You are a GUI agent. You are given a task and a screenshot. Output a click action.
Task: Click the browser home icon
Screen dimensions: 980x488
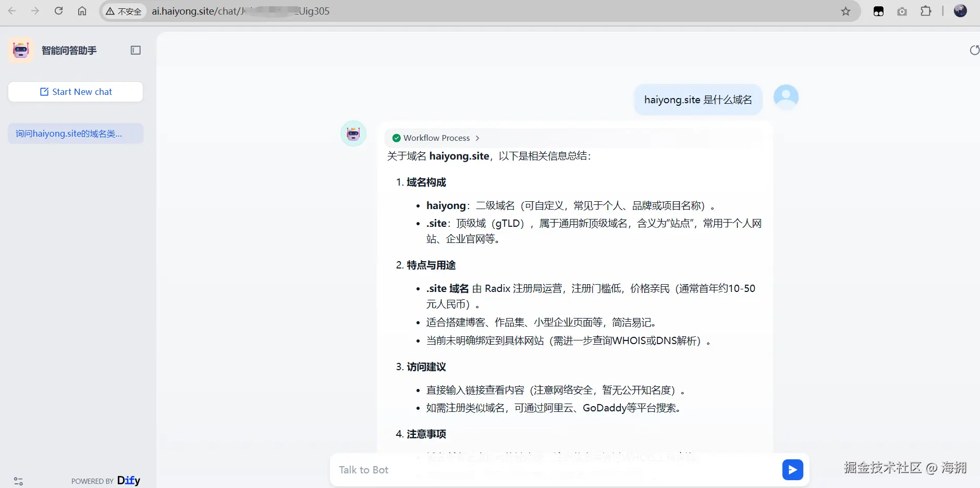[x=82, y=10]
